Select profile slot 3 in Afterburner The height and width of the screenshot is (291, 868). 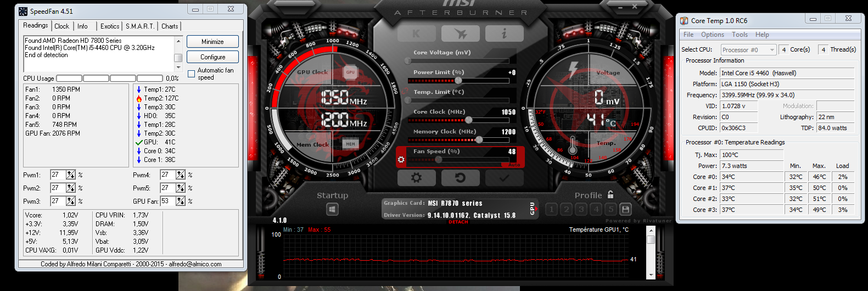click(x=581, y=209)
